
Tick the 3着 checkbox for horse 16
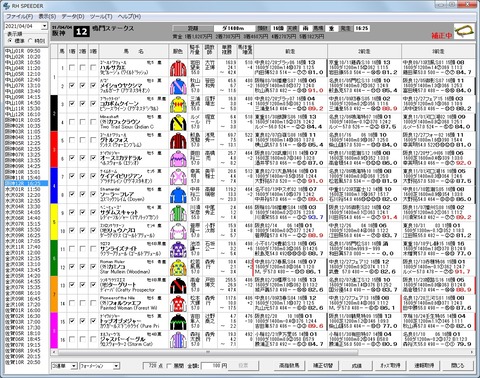(x=93, y=339)
